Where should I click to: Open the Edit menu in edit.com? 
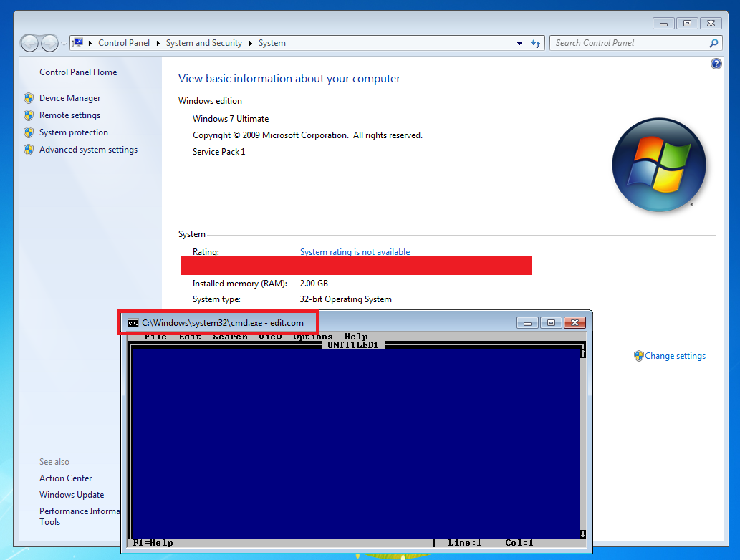click(190, 337)
